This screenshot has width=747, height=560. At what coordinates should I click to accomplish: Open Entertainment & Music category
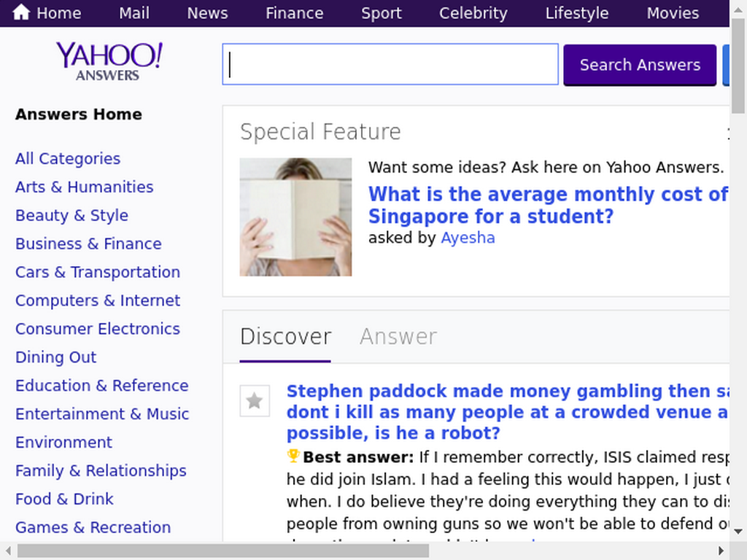[102, 414]
